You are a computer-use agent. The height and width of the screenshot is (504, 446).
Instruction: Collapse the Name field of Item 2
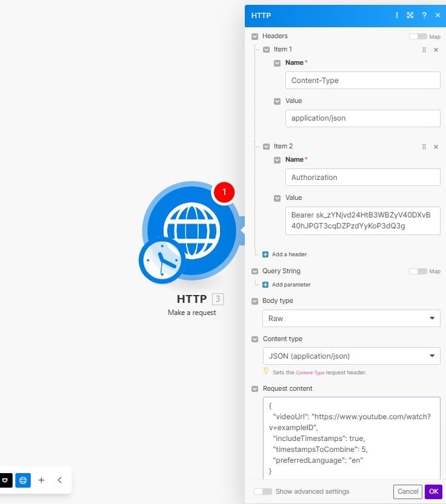coord(277,160)
